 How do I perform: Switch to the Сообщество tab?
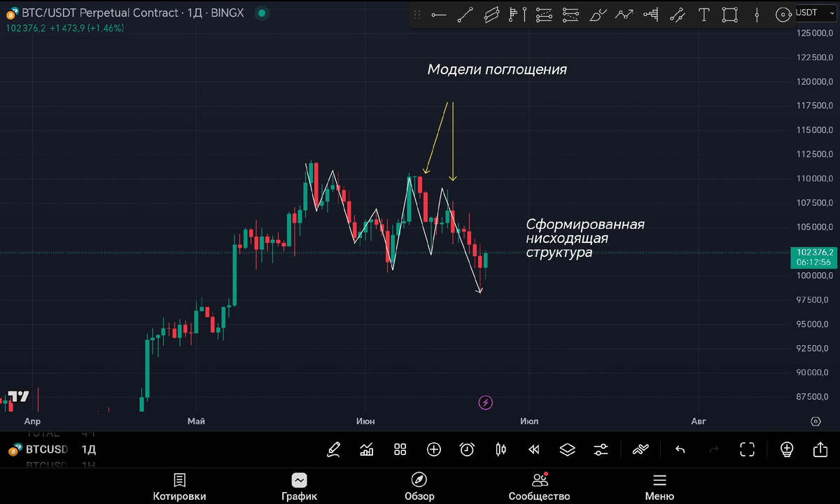[539, 487]
